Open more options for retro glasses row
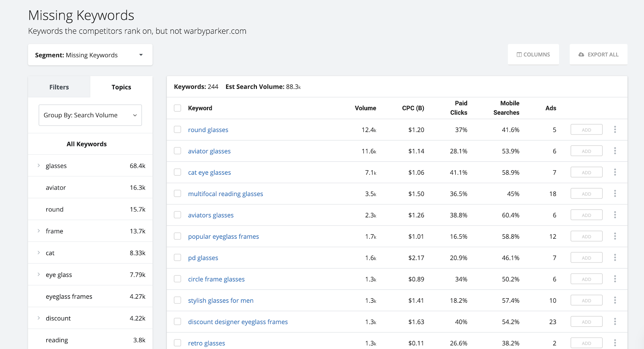Image resolution: width=644 pixels, height=349 pixels. 615,343
